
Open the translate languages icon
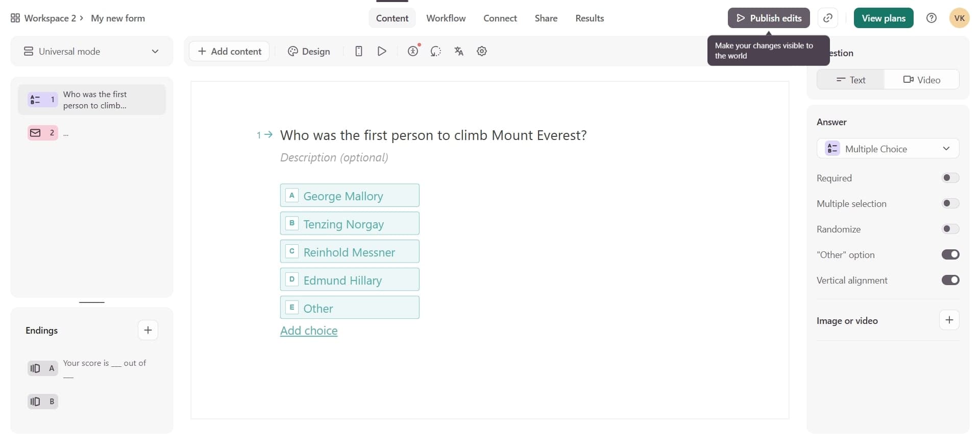(458, 51)
